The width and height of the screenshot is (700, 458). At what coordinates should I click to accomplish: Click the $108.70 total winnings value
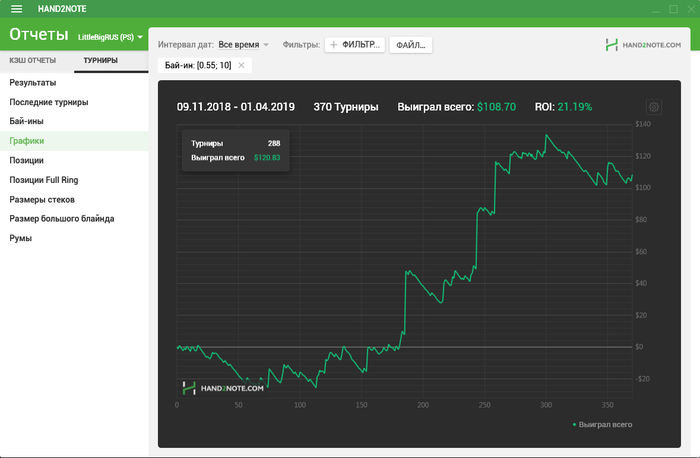[496, 107]
